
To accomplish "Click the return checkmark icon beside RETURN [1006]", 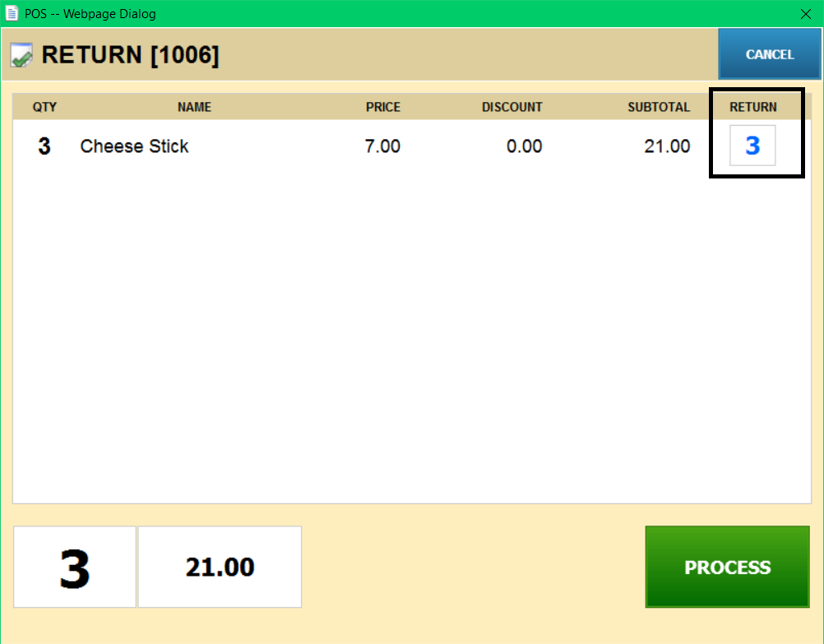I will tap(21, 55).
